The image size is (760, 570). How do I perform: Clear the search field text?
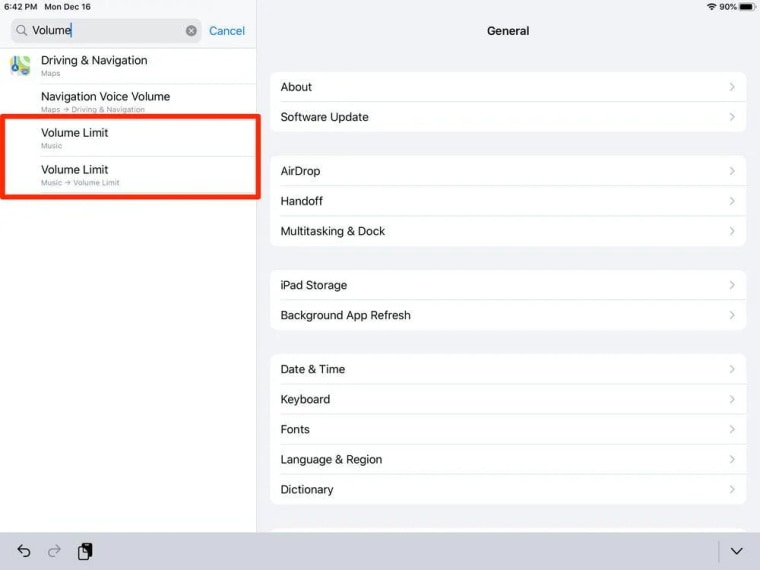191,31
